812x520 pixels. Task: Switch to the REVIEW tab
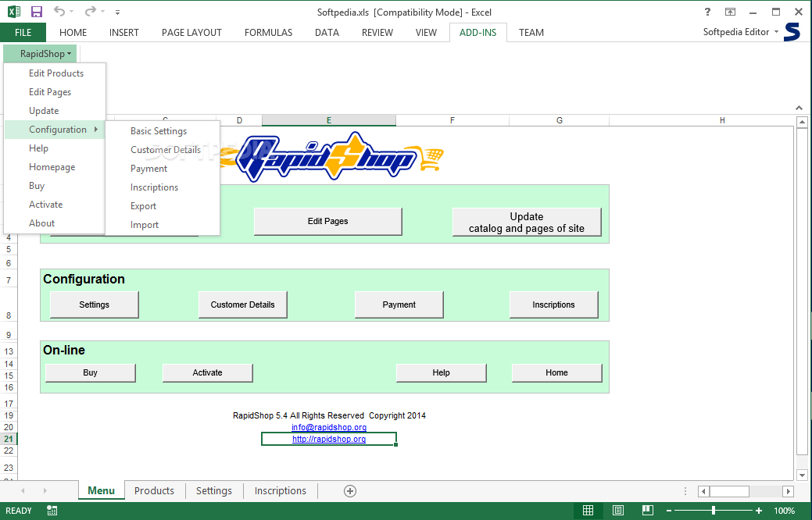coord(377,33)
